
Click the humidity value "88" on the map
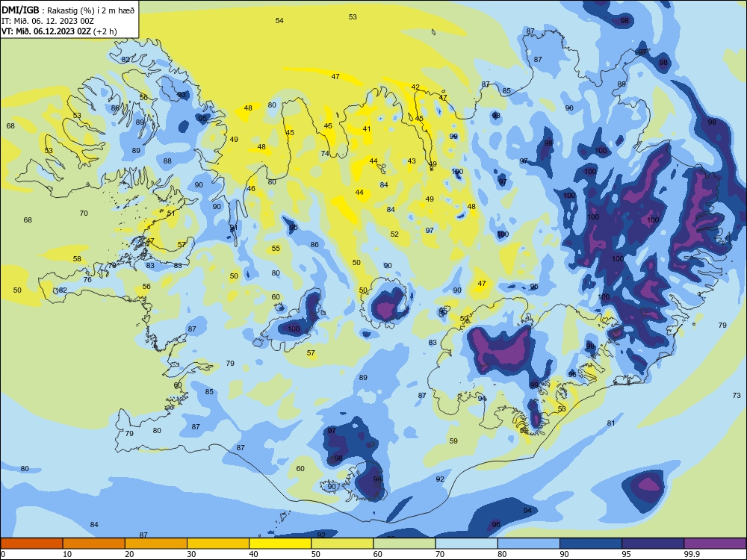click(x=167, y=161)
